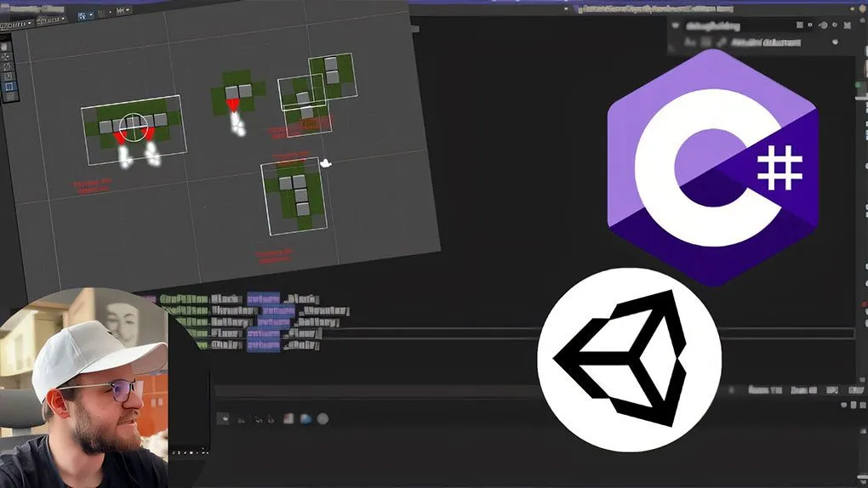
Task: Click the white circular gizmo on the wide ship
Action: click(x=134, y=128)
